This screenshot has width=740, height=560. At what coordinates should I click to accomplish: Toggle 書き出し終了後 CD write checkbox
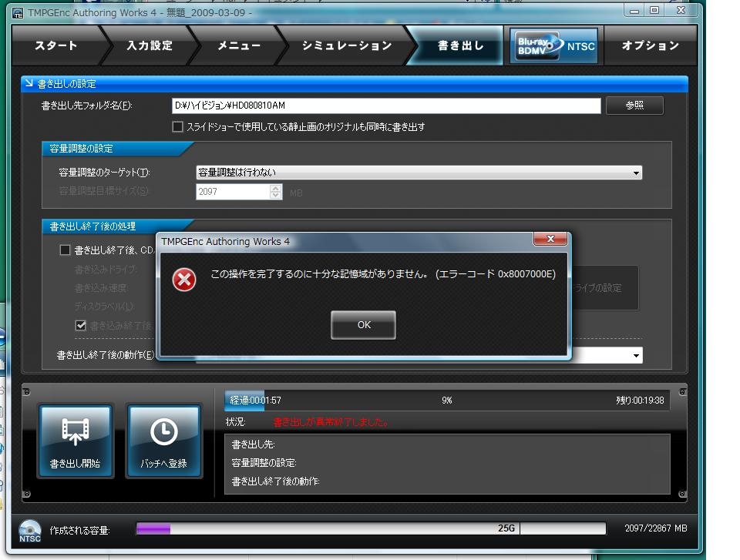(x=65, y=250)
